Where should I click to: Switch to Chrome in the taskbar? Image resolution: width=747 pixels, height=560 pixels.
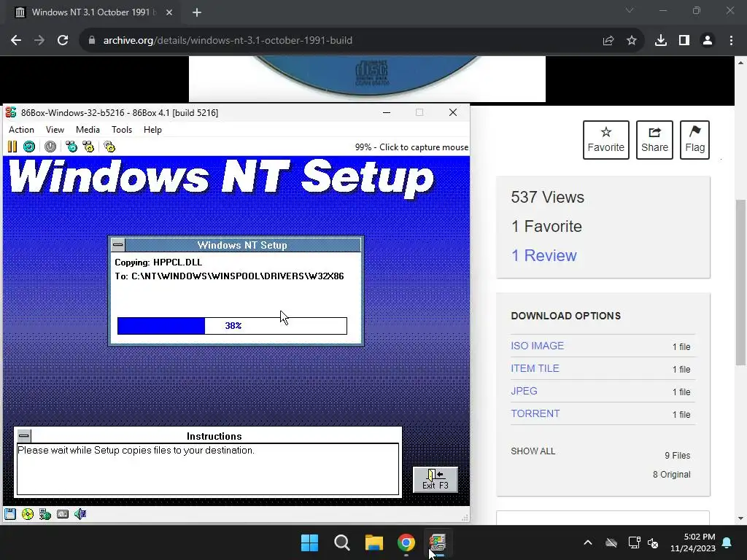pyautogui.click(x=406, y=542)
